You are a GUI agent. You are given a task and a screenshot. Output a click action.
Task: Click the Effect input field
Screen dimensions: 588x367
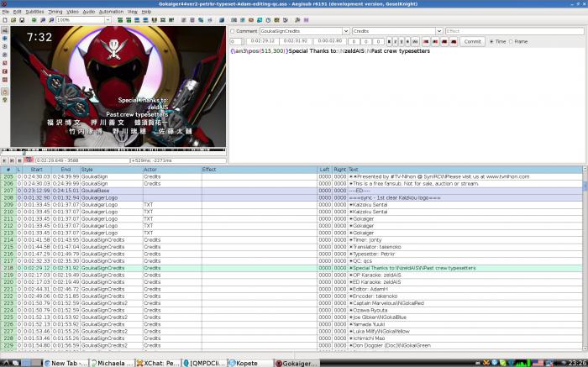[514, 31]
